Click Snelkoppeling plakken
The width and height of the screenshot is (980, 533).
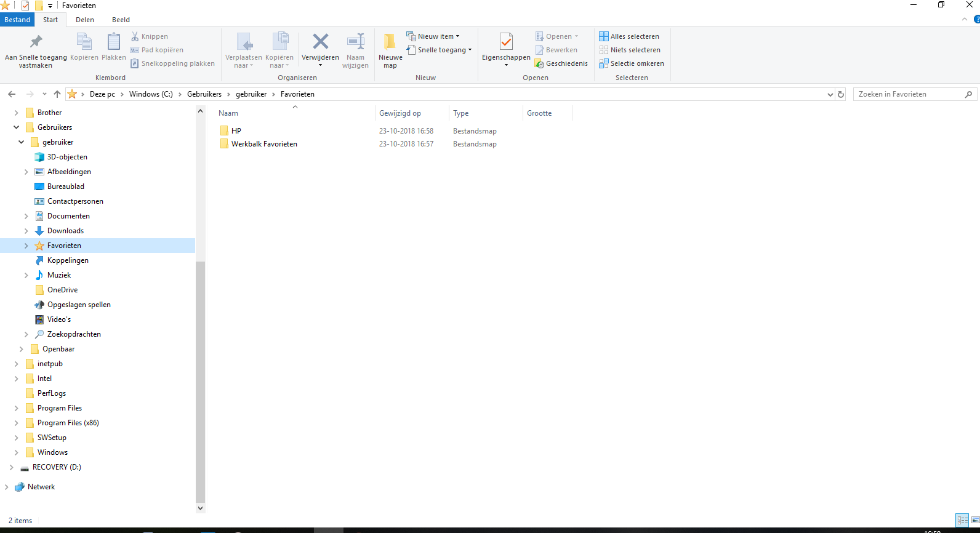pyautogui.click(x=172, y=63)
